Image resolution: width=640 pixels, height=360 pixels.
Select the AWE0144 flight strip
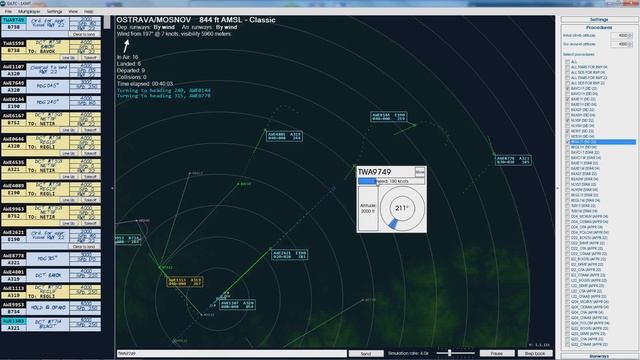pos(51,103)
